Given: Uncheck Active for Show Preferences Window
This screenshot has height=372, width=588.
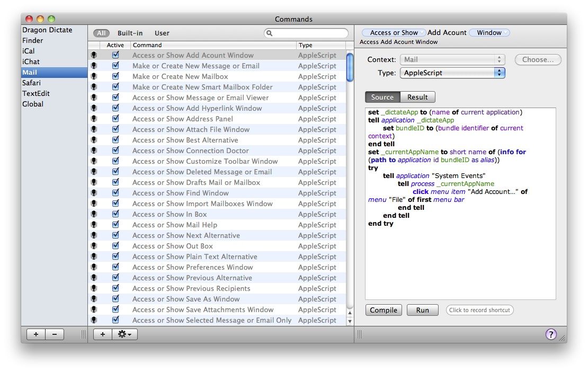Looking at the screenshot, I should [115, 267].
